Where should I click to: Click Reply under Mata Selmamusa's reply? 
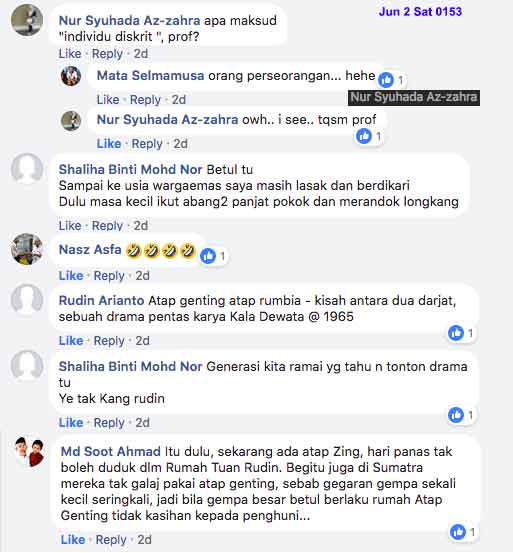(145, 100)
